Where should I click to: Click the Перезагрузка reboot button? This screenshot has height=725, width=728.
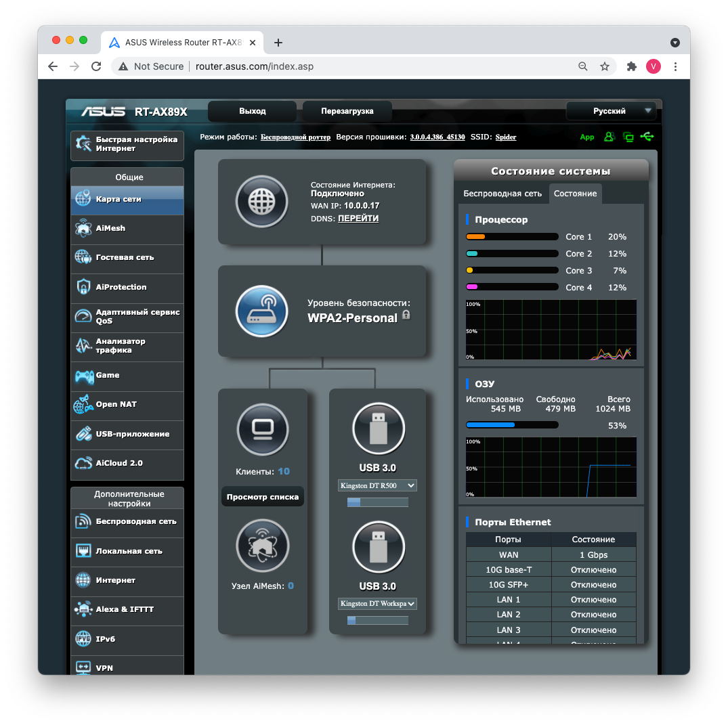pos(347,112)
